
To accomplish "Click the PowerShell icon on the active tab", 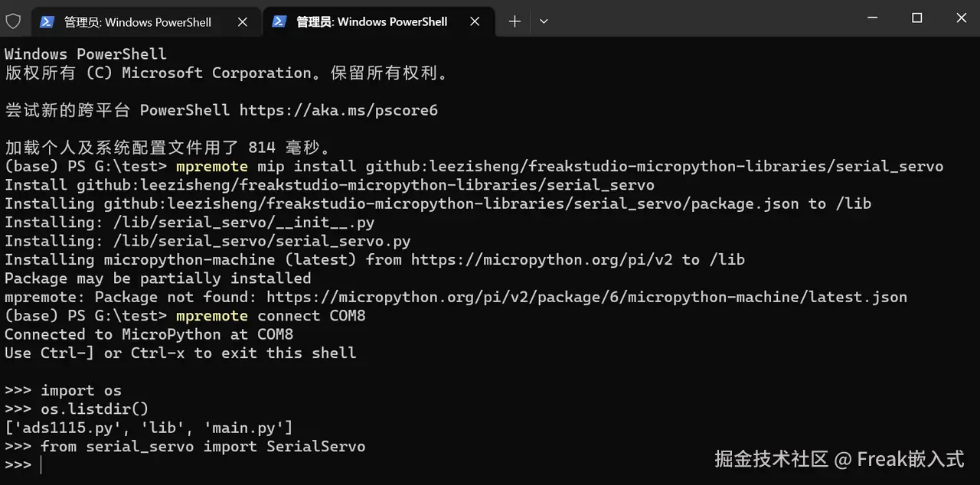I will (x=279, y=22).
